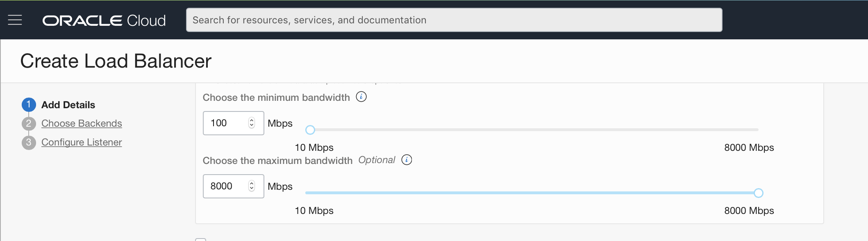Image resolution: width=868 pixels, height=241 pixels.
Task: Go to the Choose Backends step
Action: pos(82,123)
